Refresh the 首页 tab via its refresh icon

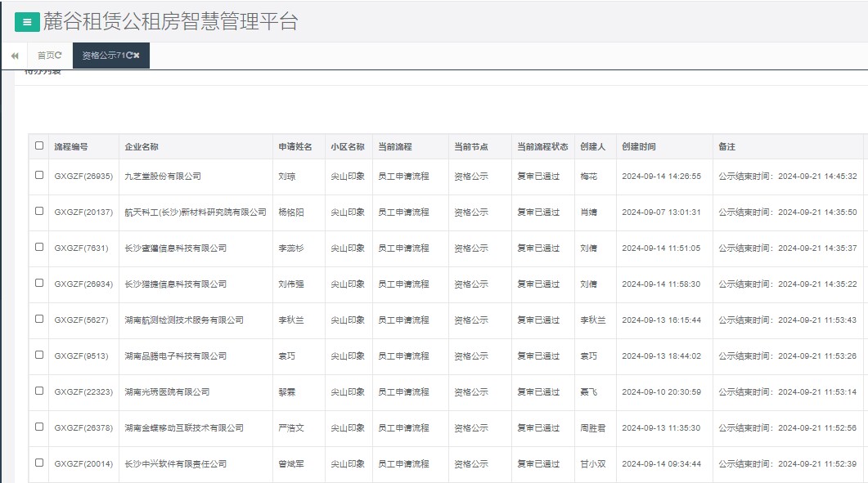point(58,56)
